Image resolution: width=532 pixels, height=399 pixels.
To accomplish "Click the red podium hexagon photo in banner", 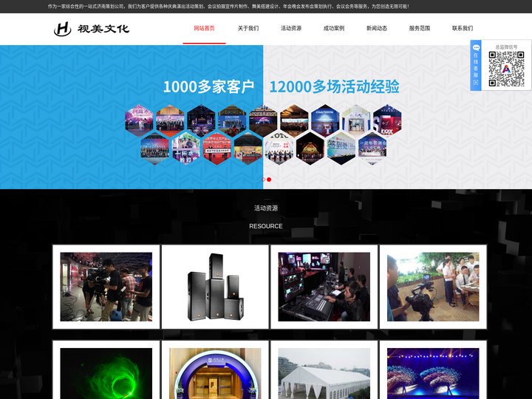I will point(217,149).
